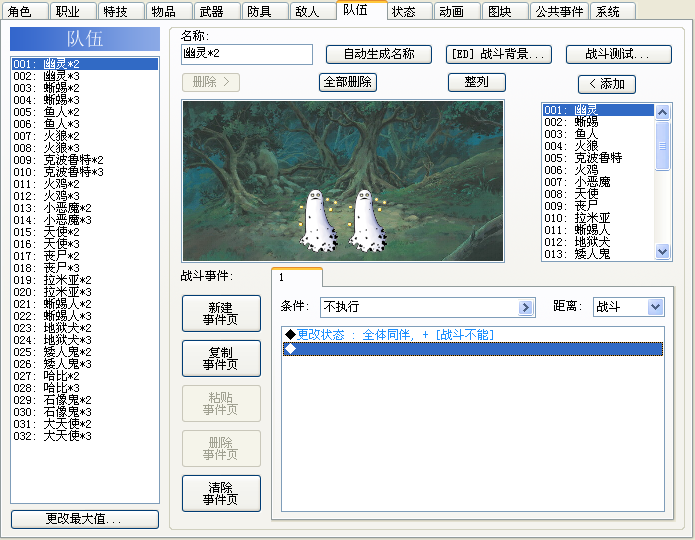Click the enemy list scrollbar thumb
The image size is (695, 540).
tap(662, 145)
